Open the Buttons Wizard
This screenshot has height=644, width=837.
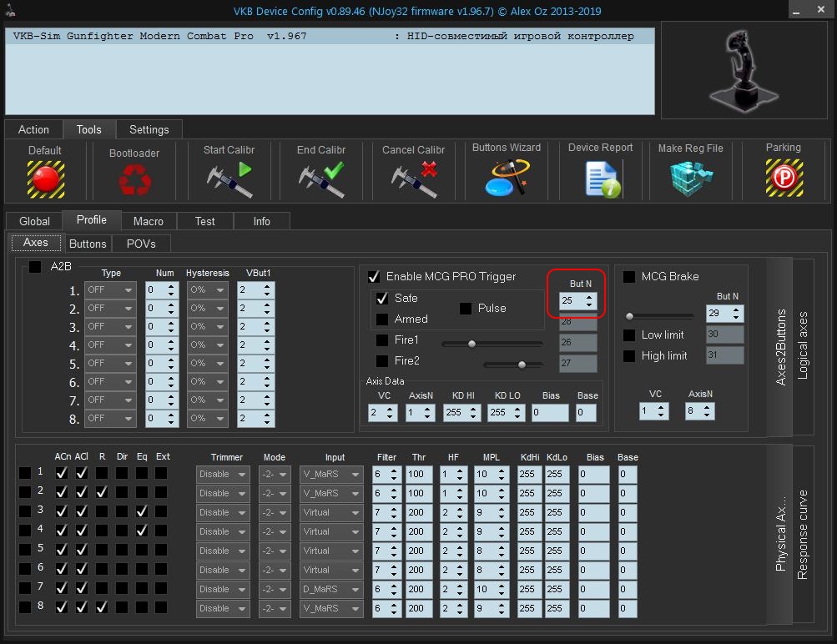tap(507, 179)
